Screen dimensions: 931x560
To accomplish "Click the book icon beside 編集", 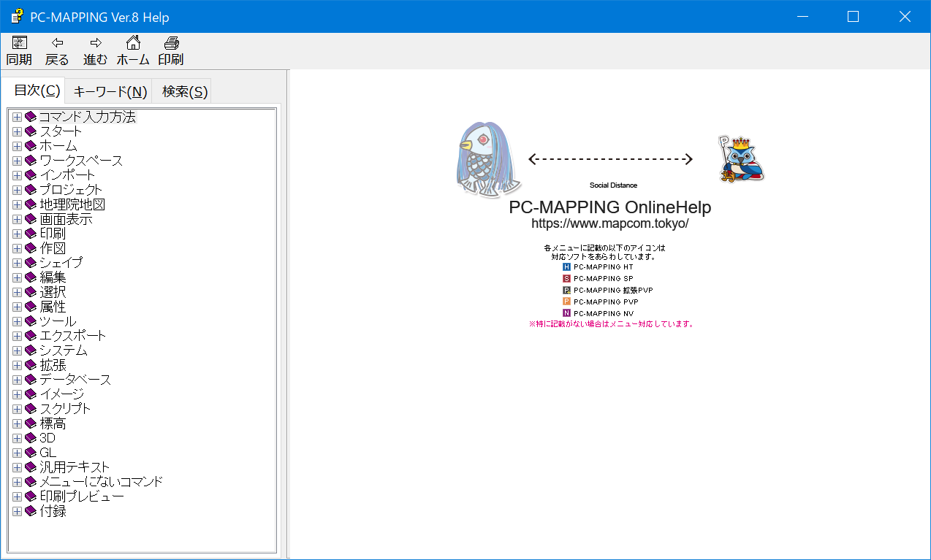I will [x=31, y=277].
